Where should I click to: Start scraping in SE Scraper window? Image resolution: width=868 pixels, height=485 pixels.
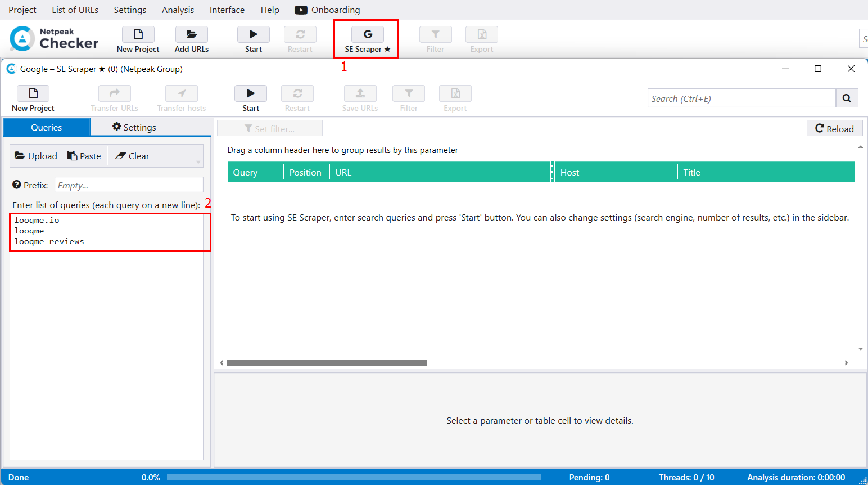(x=251, y=99)
